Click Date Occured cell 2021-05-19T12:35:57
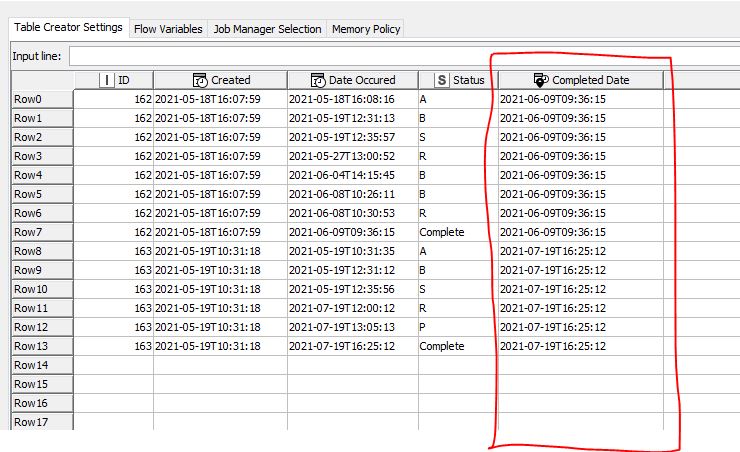This screenshot has width=740, height=452. pyautogui.click(x=353, y=137)
